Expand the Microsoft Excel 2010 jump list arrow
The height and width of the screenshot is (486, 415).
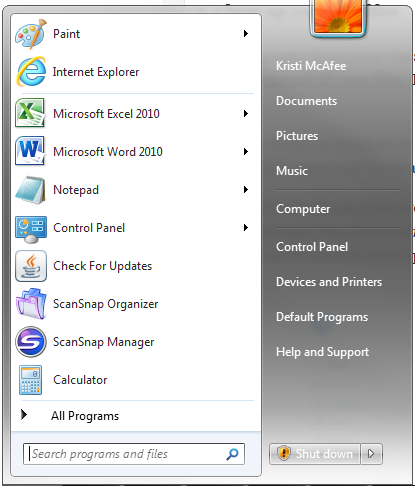(x=246, y=114)
